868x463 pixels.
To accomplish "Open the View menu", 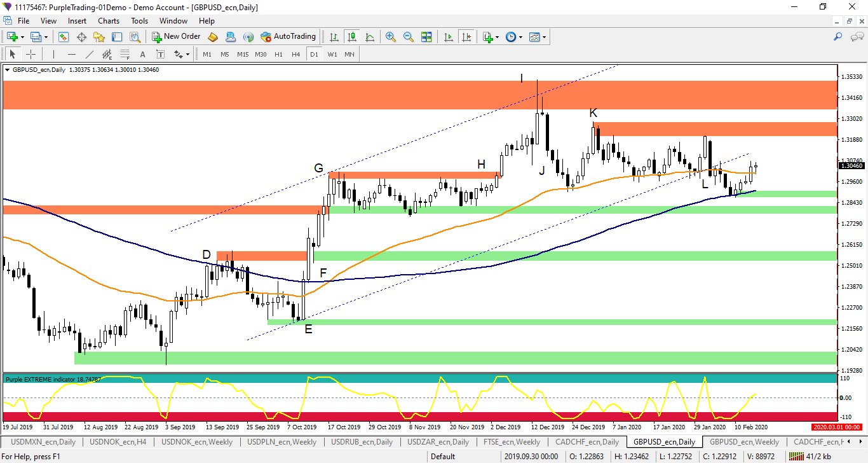I will [x=48, y=21].
